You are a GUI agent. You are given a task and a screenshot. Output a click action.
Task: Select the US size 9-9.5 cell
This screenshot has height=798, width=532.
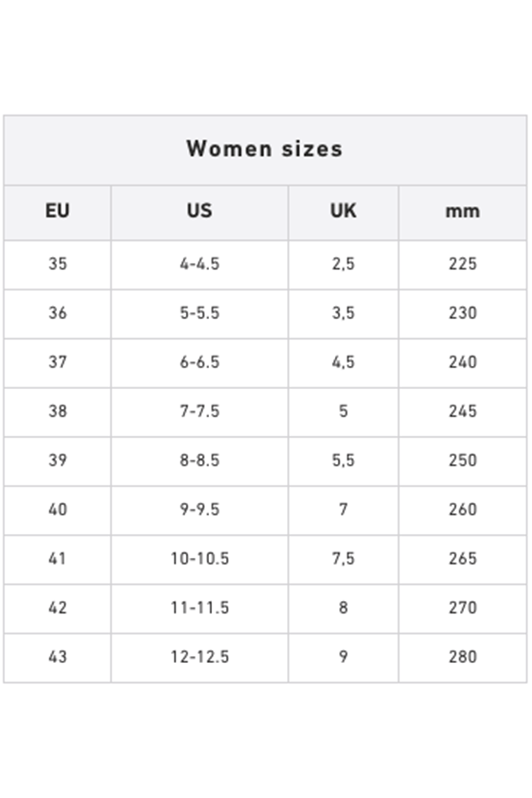pos(199,510)
